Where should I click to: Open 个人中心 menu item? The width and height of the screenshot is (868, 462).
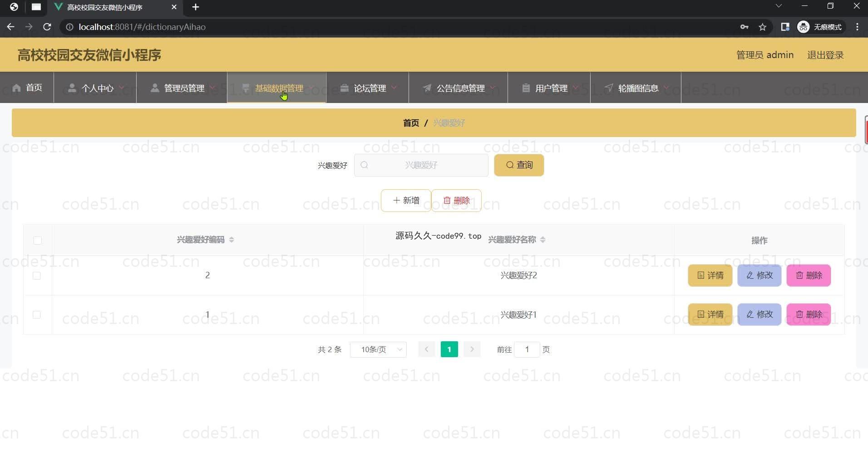point(95,88)
